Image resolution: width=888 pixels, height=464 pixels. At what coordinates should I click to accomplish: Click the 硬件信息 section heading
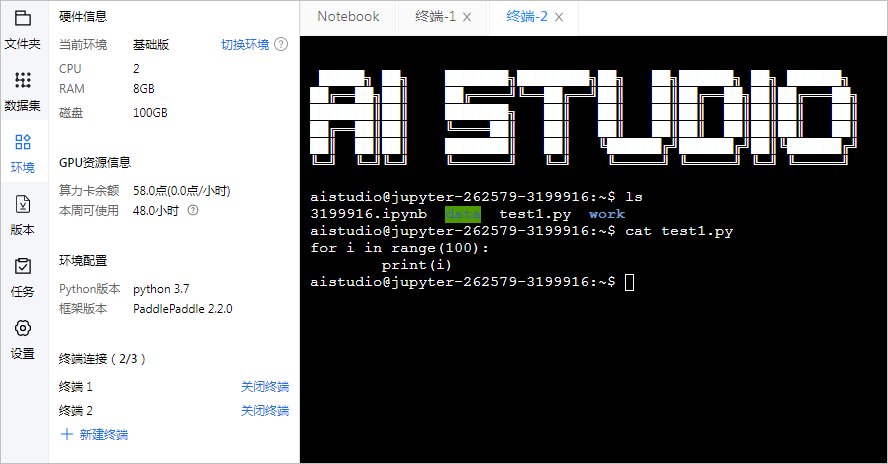coord(83,16)
